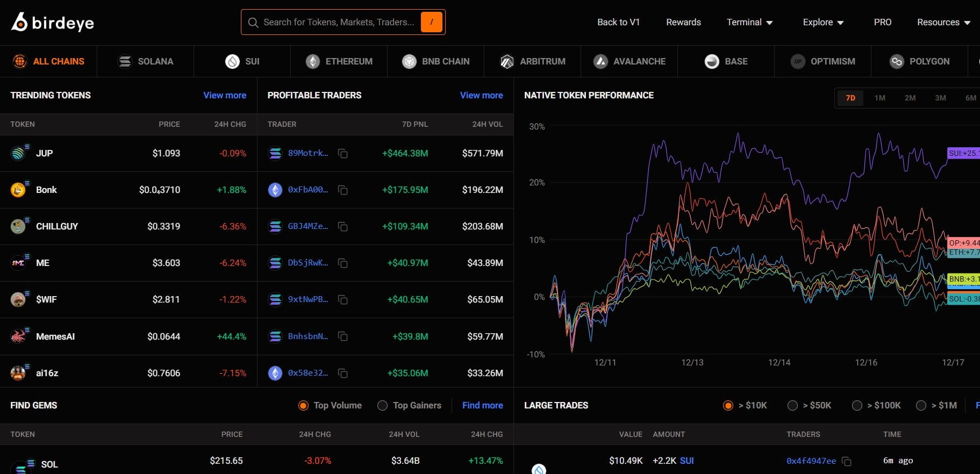Copy the 89Motrk trader address
This screenshot has width=980, height=474.
pyautogui.click(x=342, y=154)
